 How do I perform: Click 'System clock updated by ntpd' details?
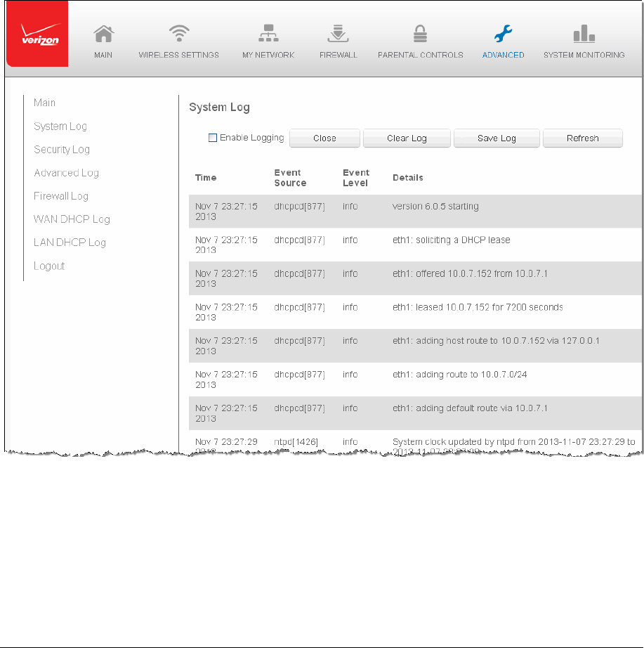513,446
